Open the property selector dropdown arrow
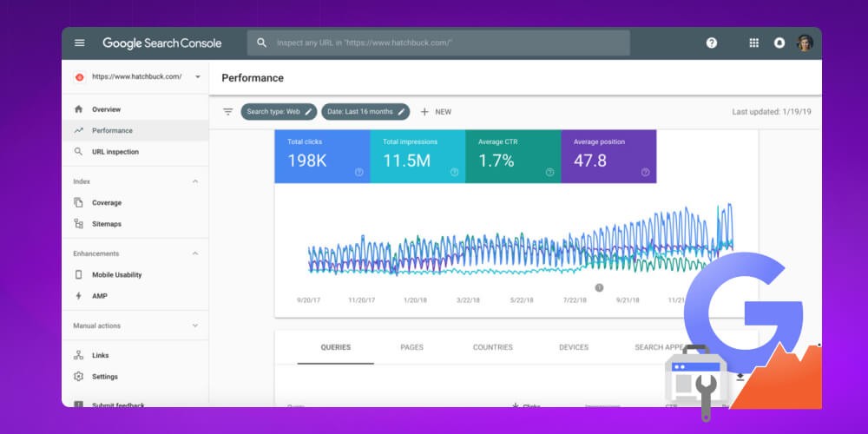The width and height of the screenshot is (868, 434). (x=198, y=77)
